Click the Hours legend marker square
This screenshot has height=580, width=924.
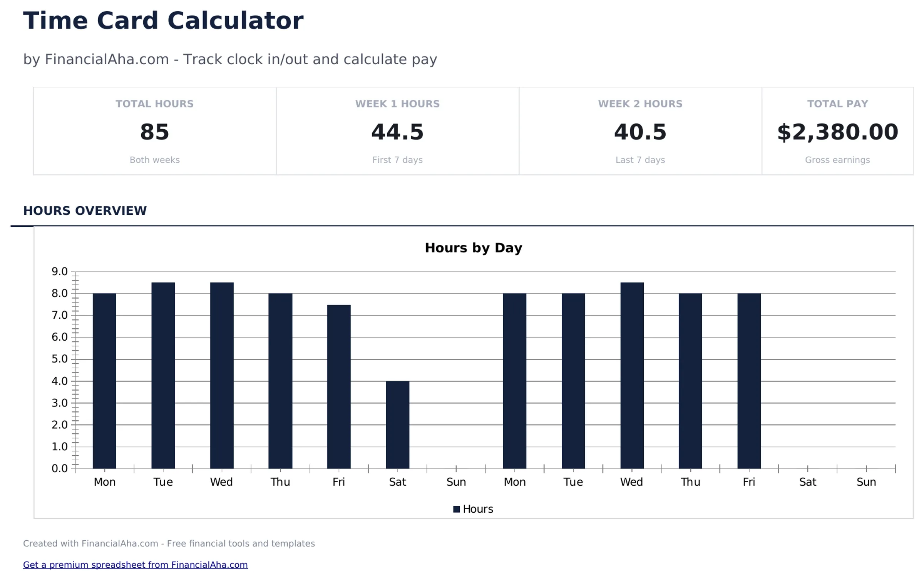coord(456,508)
